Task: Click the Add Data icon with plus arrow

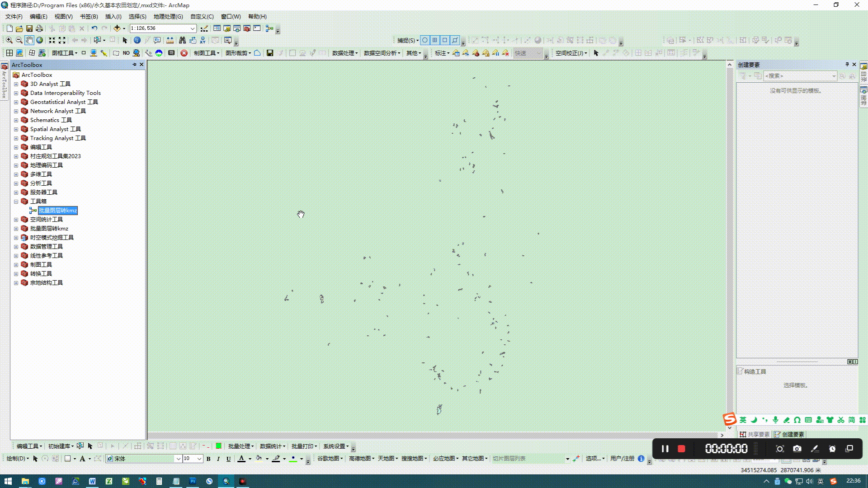Action: coord(118,28)
